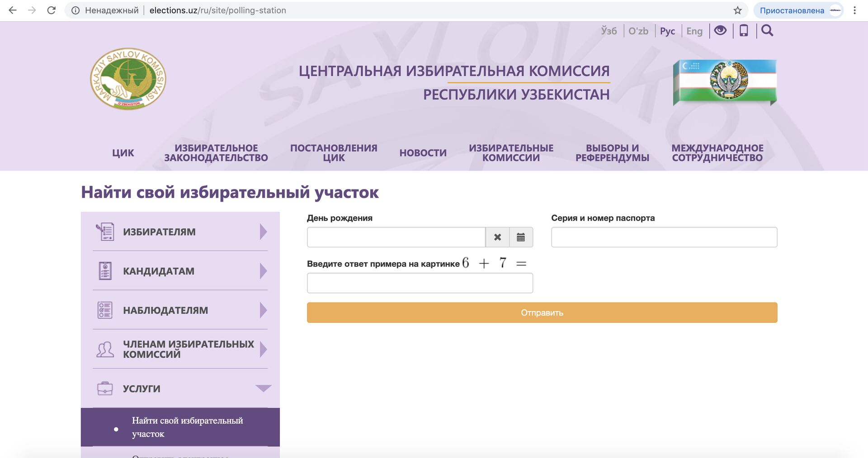Click the День рождения label

click(340, 218)
